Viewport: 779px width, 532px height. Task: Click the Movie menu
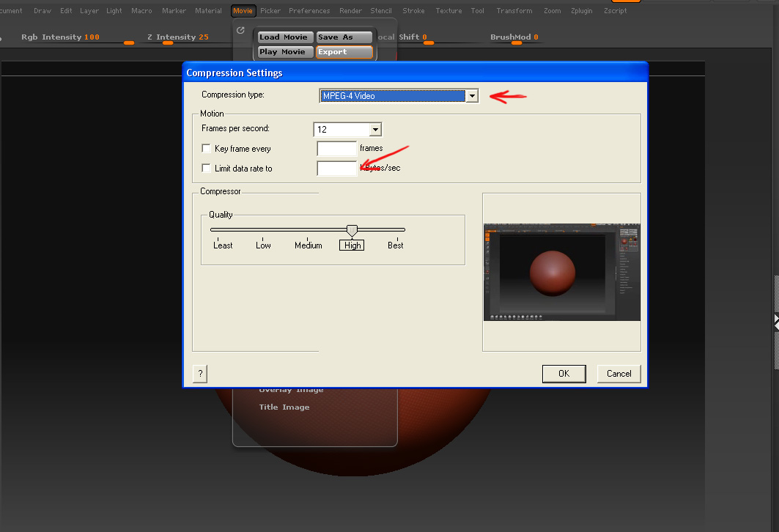point(243,10)
